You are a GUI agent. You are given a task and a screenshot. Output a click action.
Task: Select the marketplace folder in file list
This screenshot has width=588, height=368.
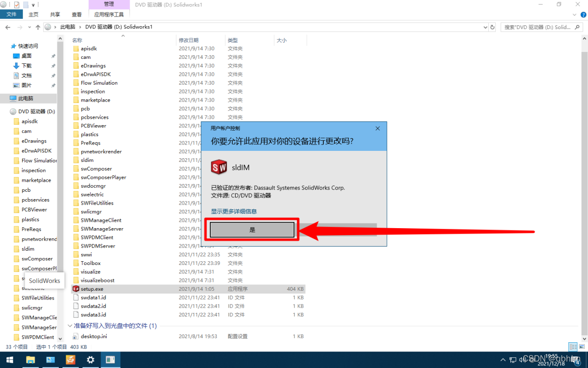pyautogui.click(x=95, y=100)
